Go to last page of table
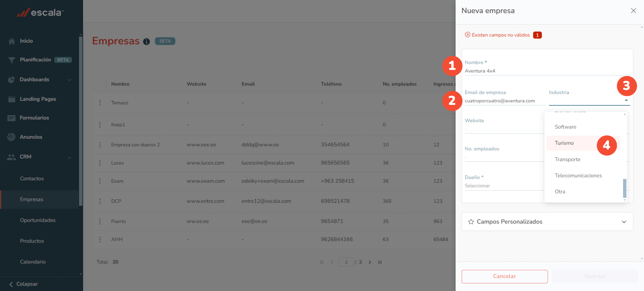 point(380,262)
